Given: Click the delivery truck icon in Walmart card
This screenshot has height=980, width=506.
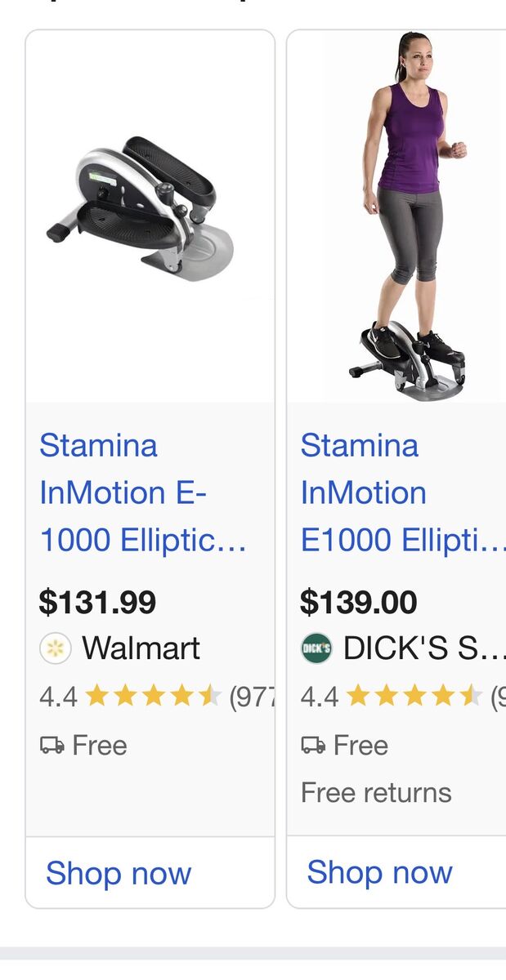Looking at the screenshot, I should pos(51,745).
